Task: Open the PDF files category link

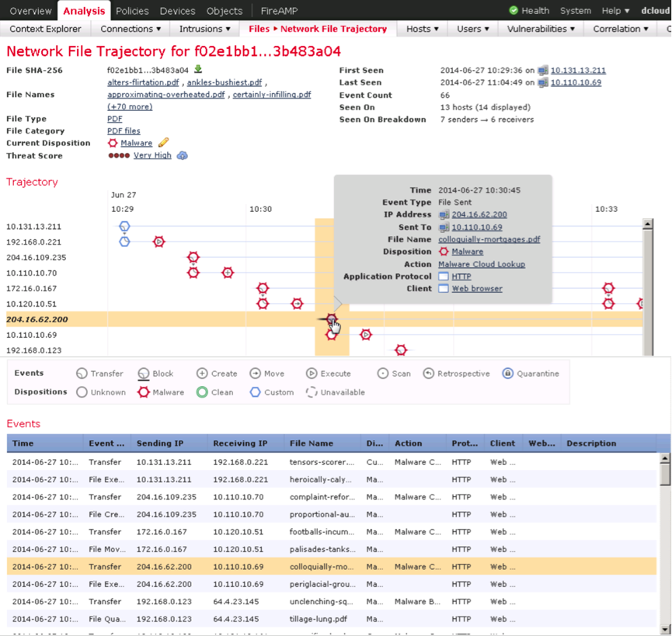Action: click(x=124, y=131)
